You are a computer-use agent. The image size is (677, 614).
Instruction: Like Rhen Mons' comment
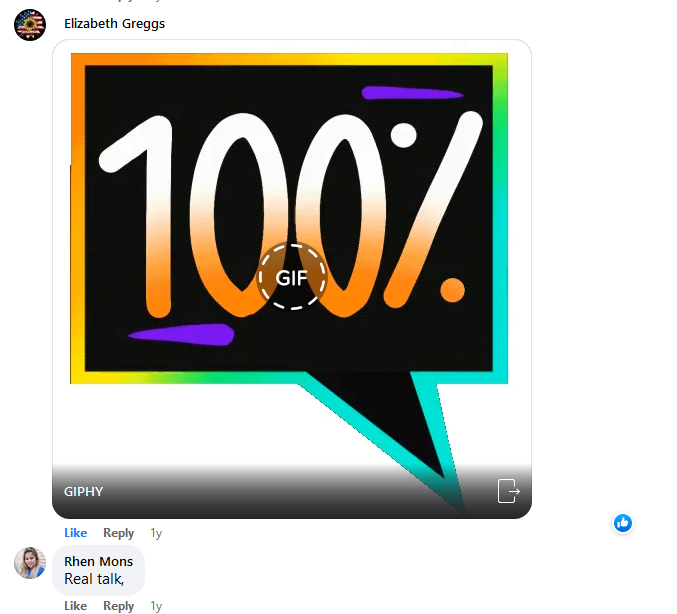(x=76, y=606)
